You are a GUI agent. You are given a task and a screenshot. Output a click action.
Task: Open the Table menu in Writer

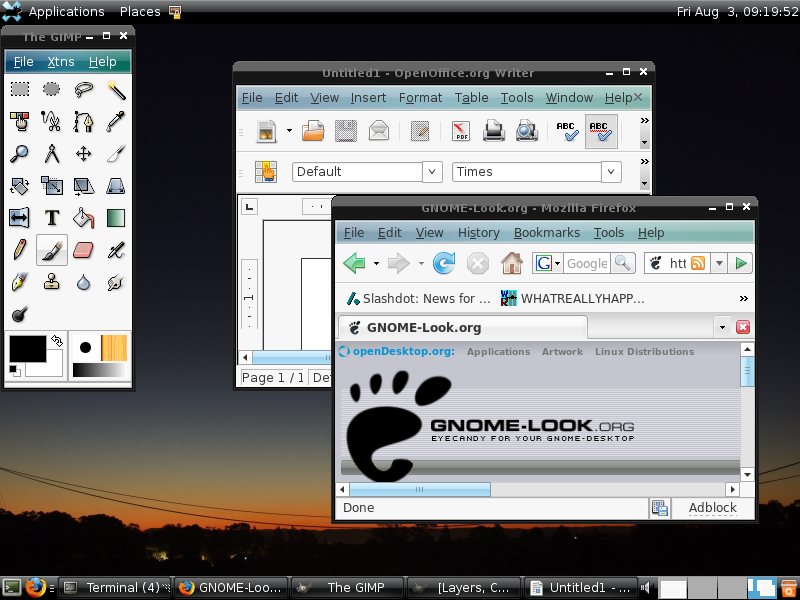(471, 97)
